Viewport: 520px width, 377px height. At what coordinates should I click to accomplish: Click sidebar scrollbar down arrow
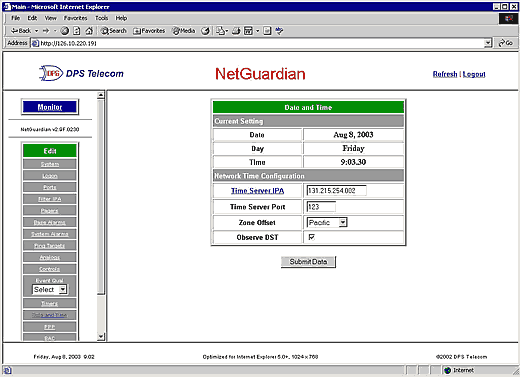pos(101,336)
